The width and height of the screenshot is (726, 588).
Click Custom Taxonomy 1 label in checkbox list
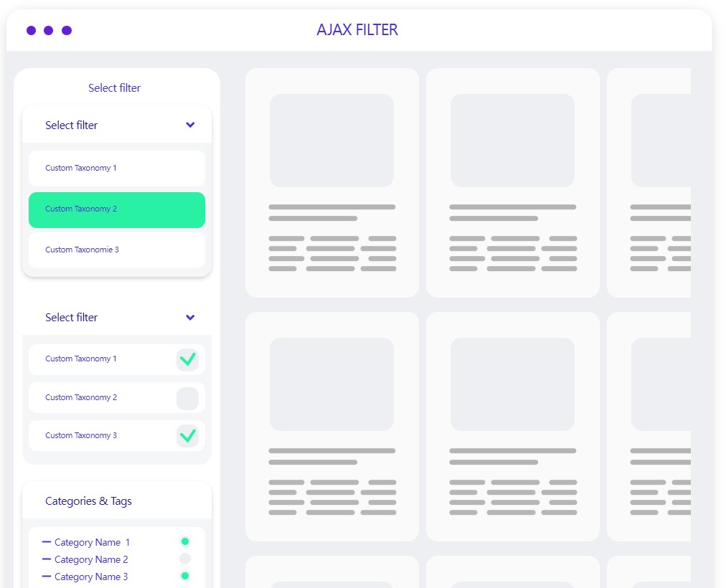point(81,359)
